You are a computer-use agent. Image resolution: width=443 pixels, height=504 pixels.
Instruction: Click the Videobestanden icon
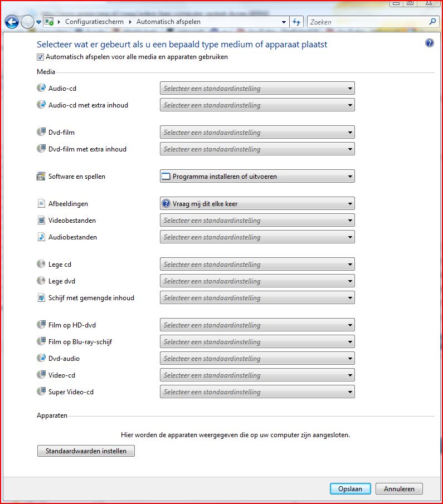point(41,220)
